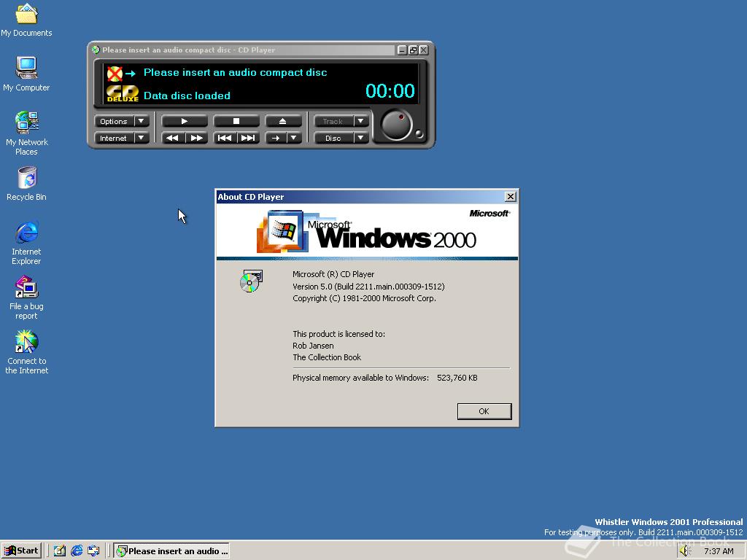Expand the Disc dropdown arrow
The width and height of the screenshot is (747, 560).
click(x=361, y=138)
